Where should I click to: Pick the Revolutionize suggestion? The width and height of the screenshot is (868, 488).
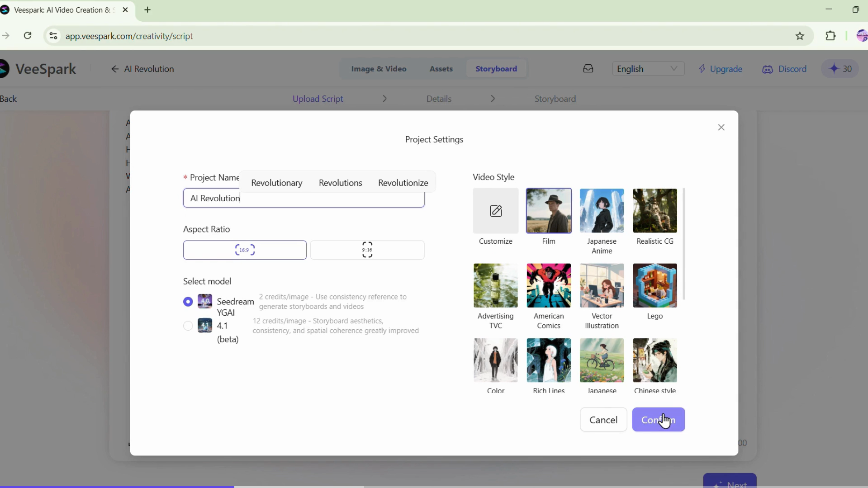pos(403,183)
